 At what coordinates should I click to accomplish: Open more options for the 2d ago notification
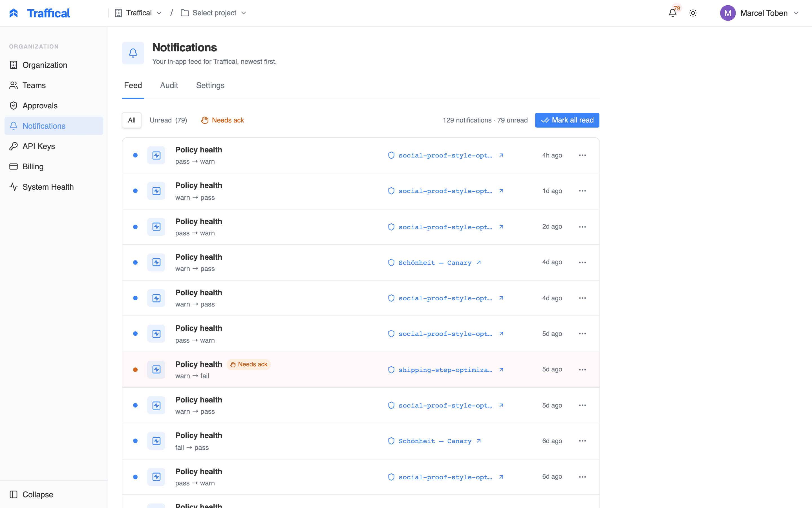pyautogui.click(x=582, y=227)
